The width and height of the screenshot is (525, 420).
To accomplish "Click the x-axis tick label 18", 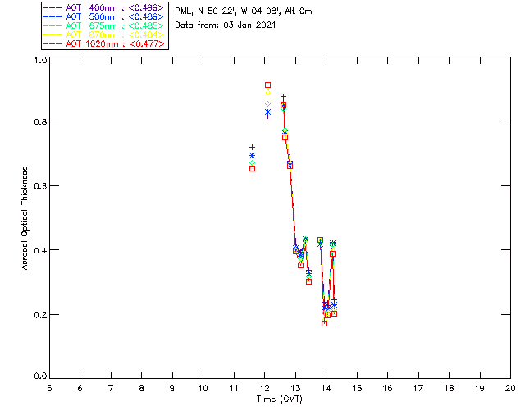I will click(449, 388).
